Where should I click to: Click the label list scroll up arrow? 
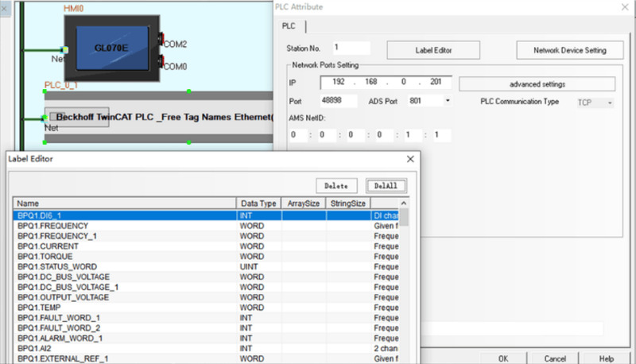pyautogui.click(x=404, y=203)
